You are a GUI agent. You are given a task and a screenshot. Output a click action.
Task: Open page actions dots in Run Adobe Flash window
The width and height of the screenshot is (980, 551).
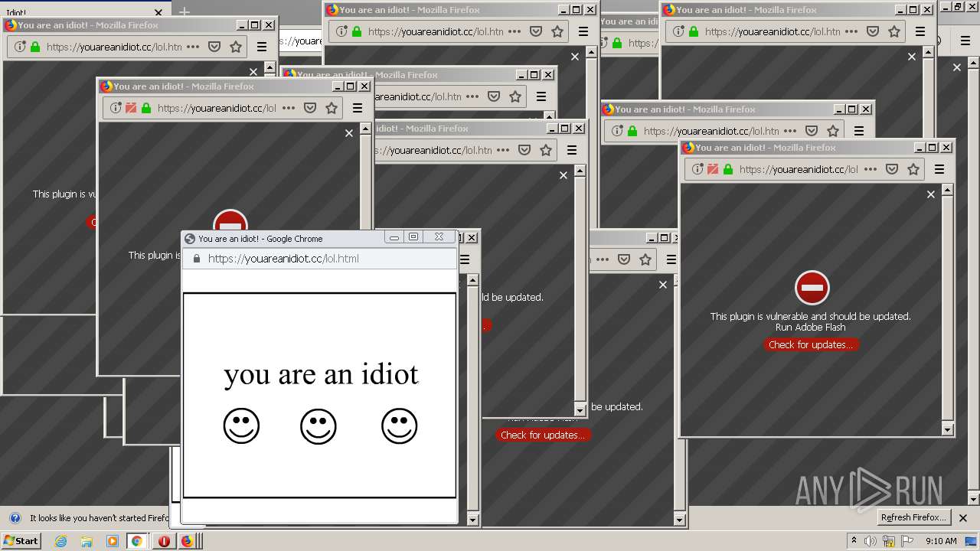[871, 169]
